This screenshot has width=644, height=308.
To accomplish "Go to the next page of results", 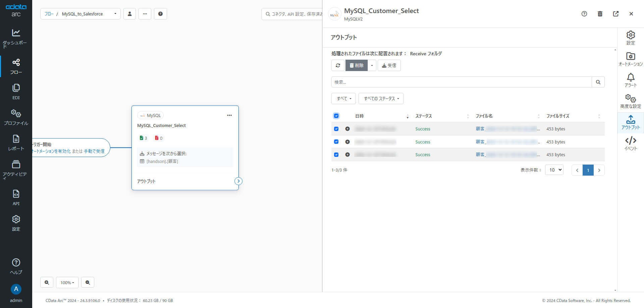I will tap(599, 170).
